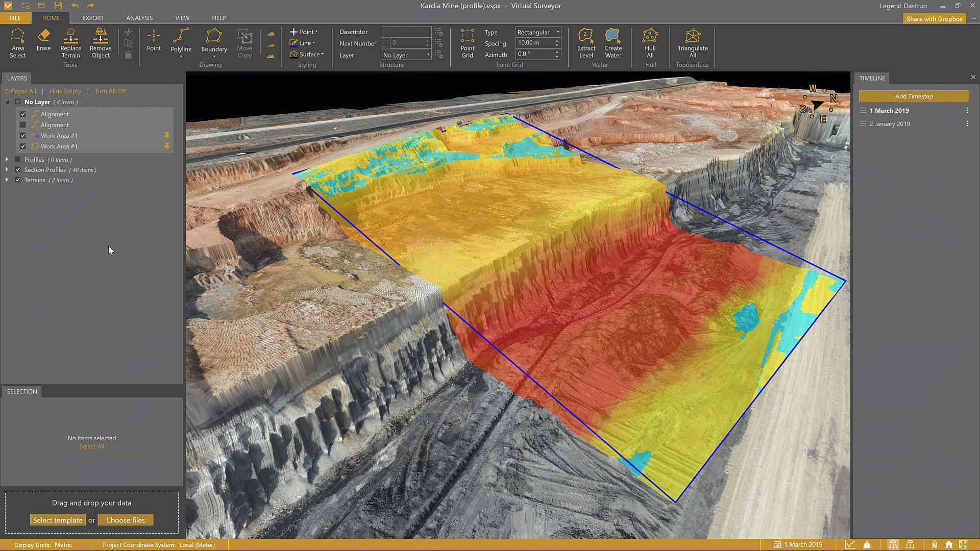Expand the Section Profiles group
The height and width of the screenshot is (551, 980).
click(7, 170)
